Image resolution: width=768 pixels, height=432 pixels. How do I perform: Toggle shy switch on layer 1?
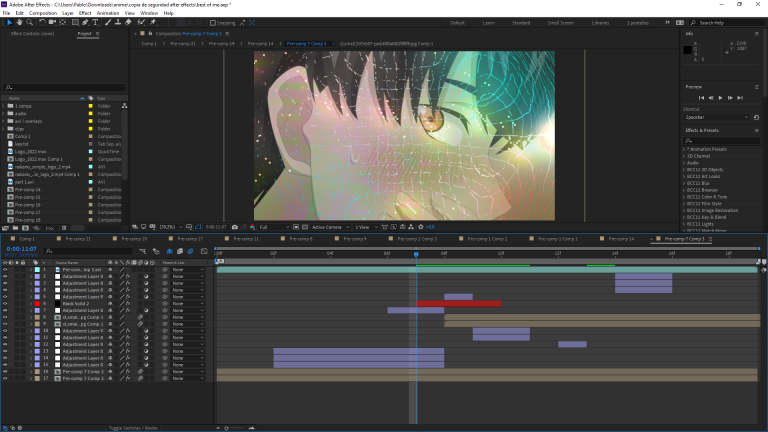(110, 269)
